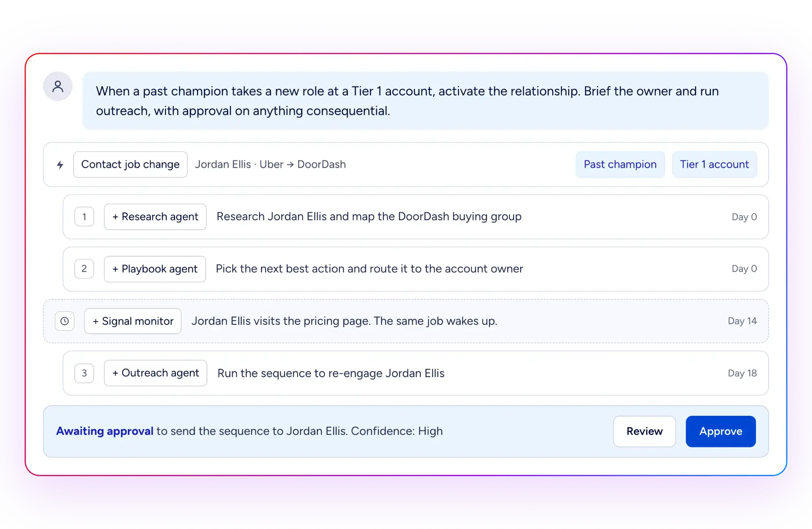Click 'Confidence: High' text in approval bar

click(x=397, y=431)
